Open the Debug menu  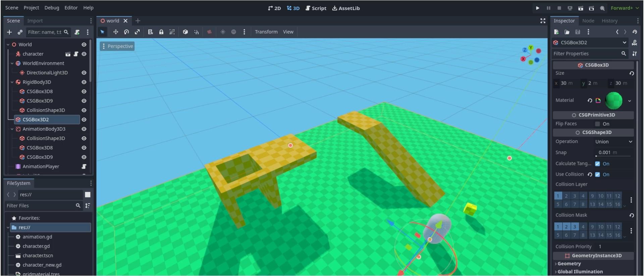(52, 8)
